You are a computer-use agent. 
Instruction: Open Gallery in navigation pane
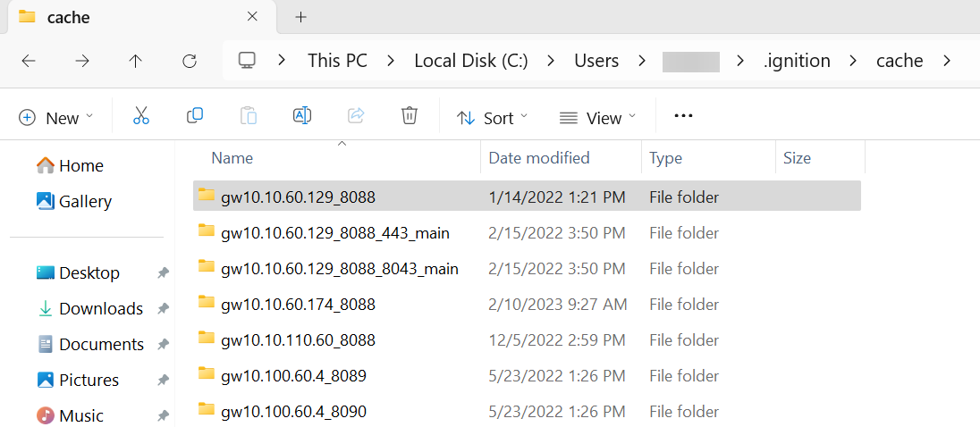click(x=73, y=201)
